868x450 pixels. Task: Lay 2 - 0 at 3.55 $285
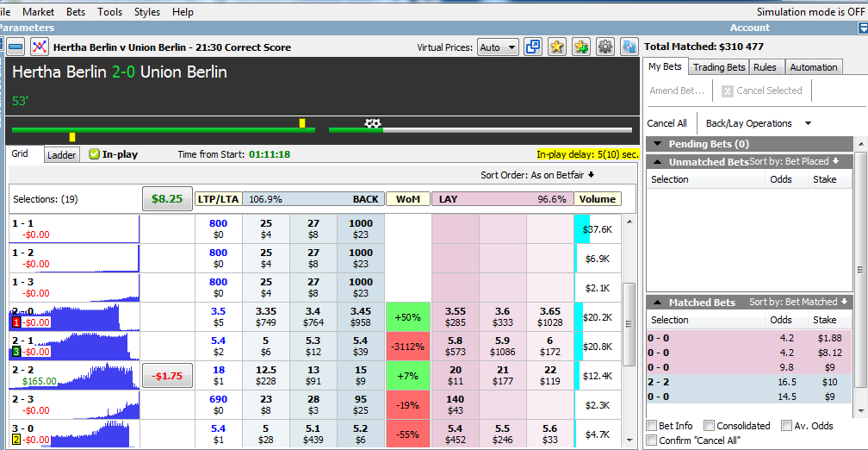click(x=455, y=317)
